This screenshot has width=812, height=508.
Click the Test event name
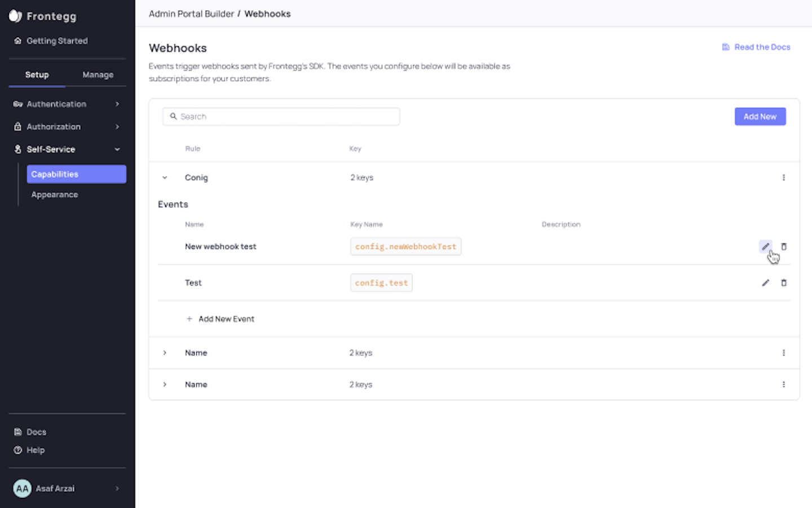click(193, 283)
